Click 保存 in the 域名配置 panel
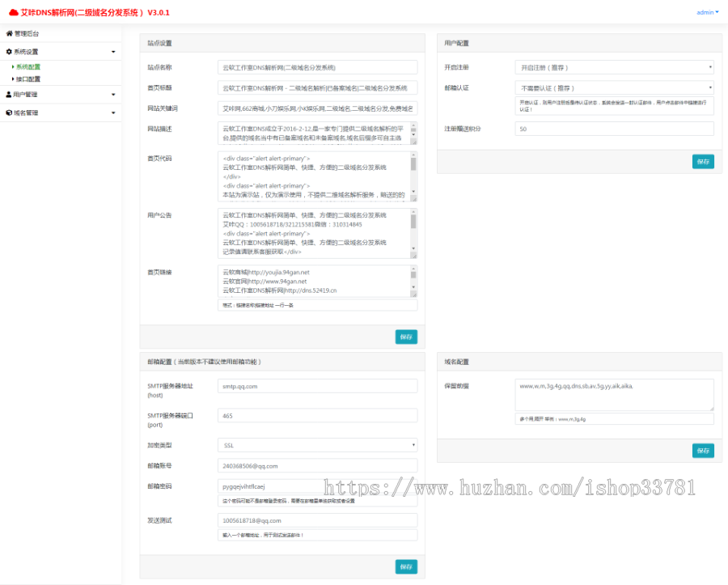Image resolution: width=728 pixels, height=585 pixels. (x=702, y=451)
